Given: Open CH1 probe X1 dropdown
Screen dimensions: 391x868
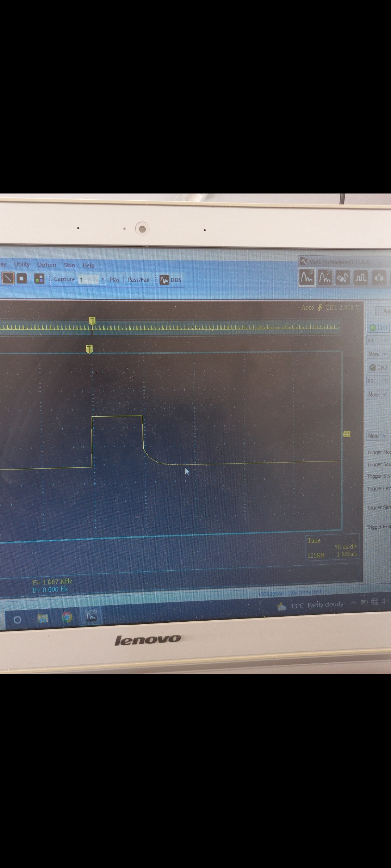Looking at the screenshot, I should coord(378,340).
